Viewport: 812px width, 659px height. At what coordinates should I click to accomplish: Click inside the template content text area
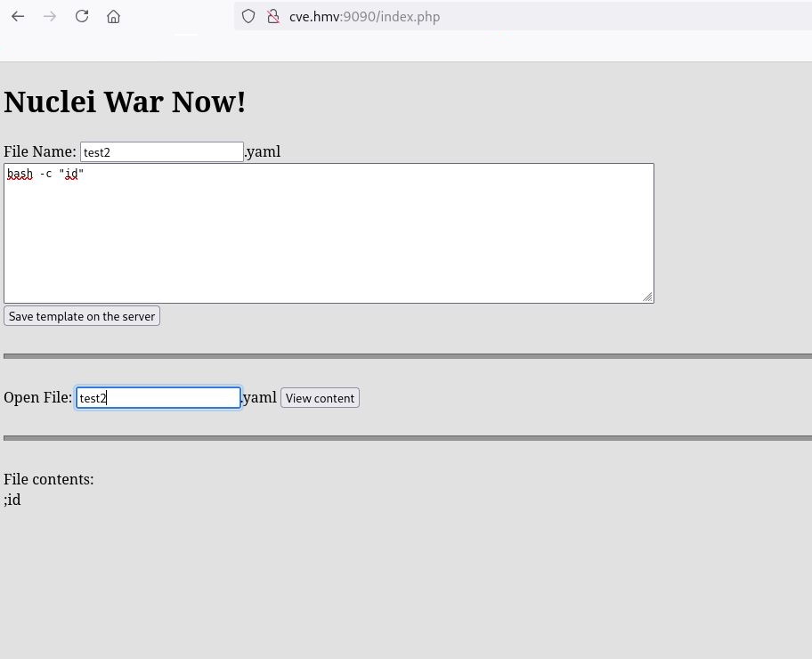click(329, 240)
